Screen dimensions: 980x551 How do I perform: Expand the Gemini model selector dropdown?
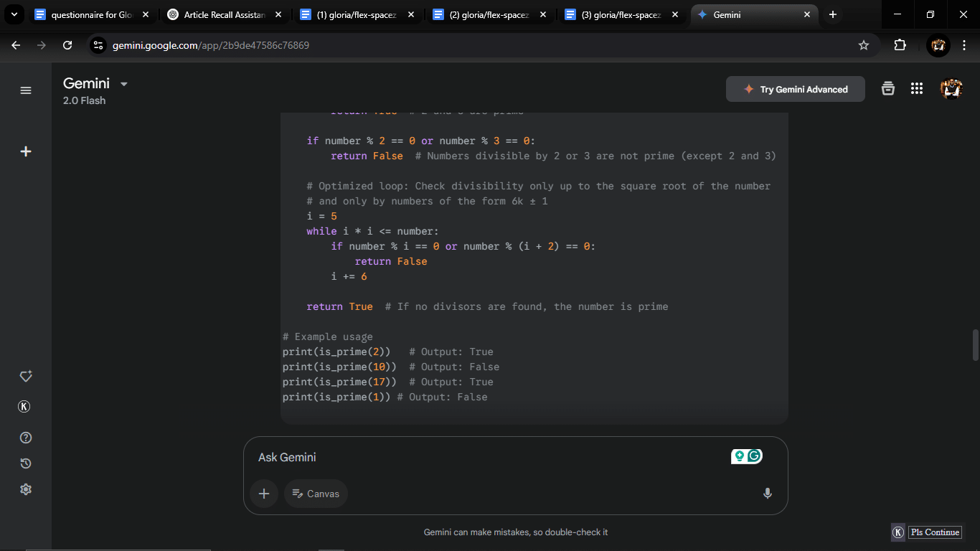click(123, 84)
